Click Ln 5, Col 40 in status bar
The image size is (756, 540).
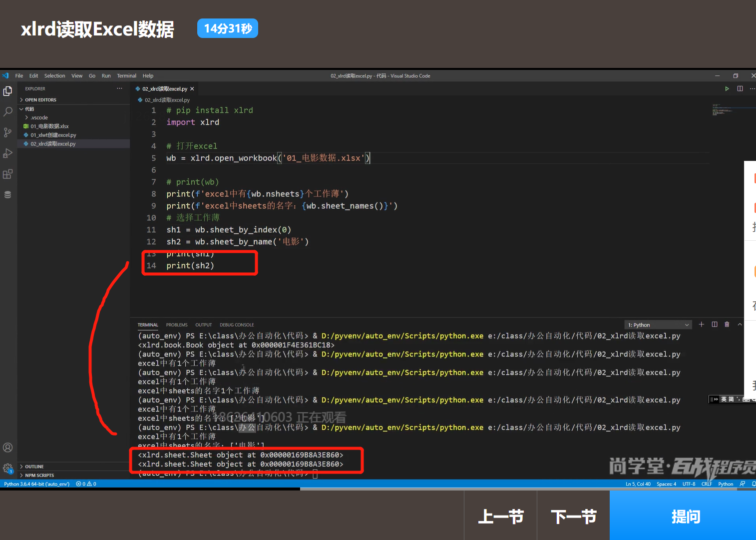pyautogui.click(x=638, y=484)
